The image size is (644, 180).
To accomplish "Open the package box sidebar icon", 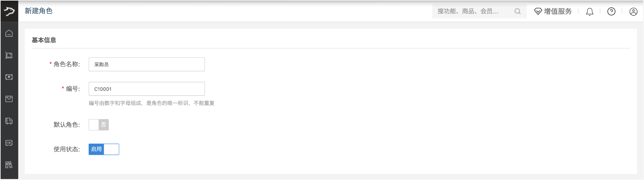I will [9, 99].
